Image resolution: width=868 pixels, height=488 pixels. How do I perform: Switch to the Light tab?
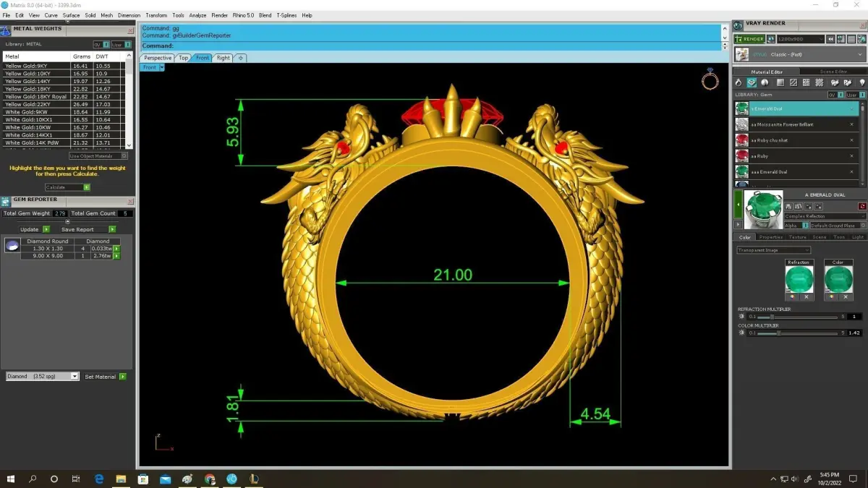point(857,237)
